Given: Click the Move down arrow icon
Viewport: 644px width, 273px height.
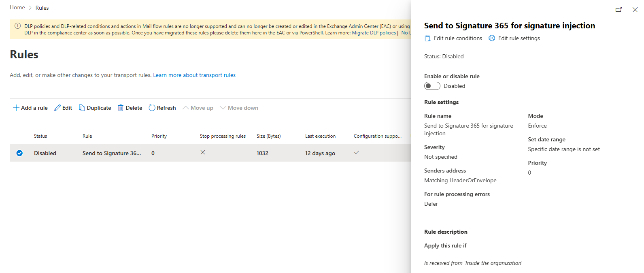Looking at the screenshot, I should coord(223,108).
